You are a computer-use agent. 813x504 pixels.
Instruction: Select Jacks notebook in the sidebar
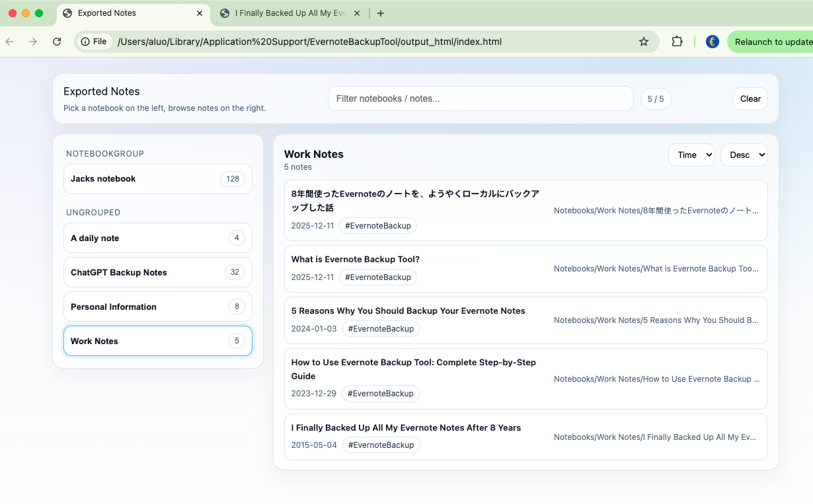coord(157,179)
